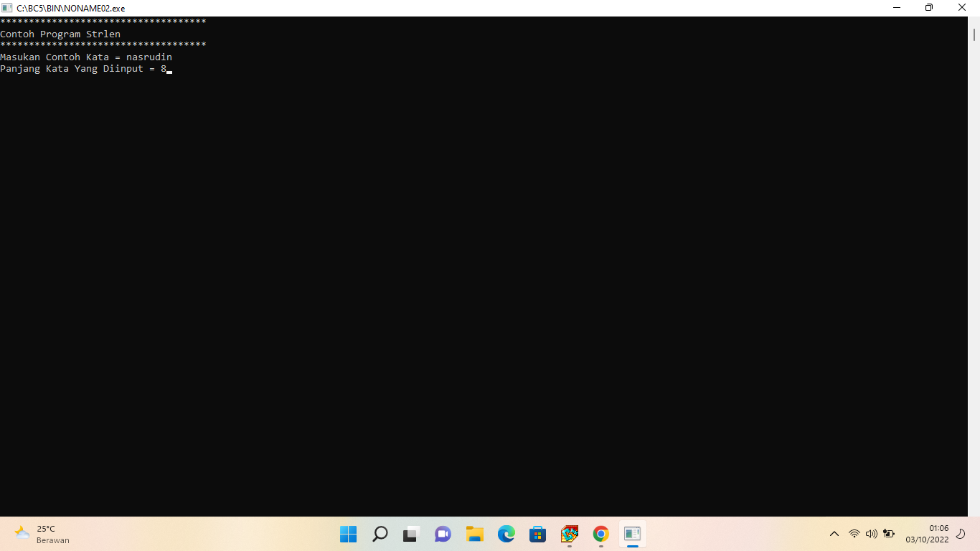The width and height of the screenshot is (980, 551).
Task: Click the title text C:\BC5\BIN\NONAME02.exe
Action: (x=71, y=9)
